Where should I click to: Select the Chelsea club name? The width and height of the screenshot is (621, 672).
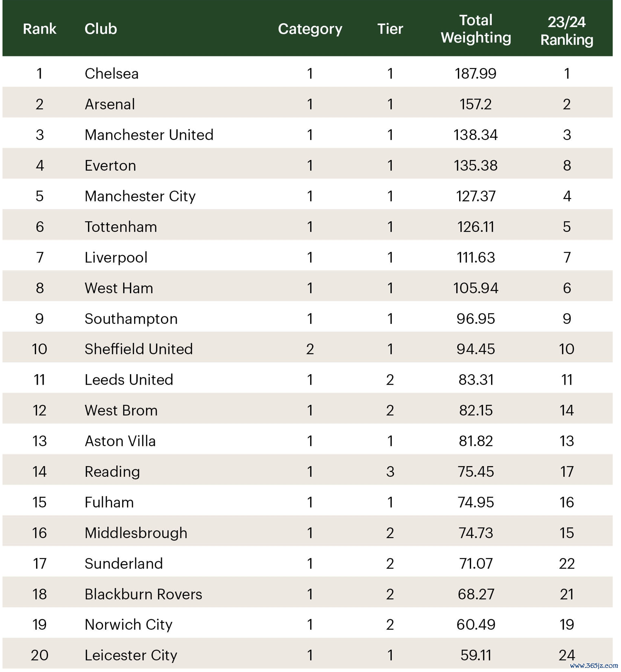tap(112, 74)
